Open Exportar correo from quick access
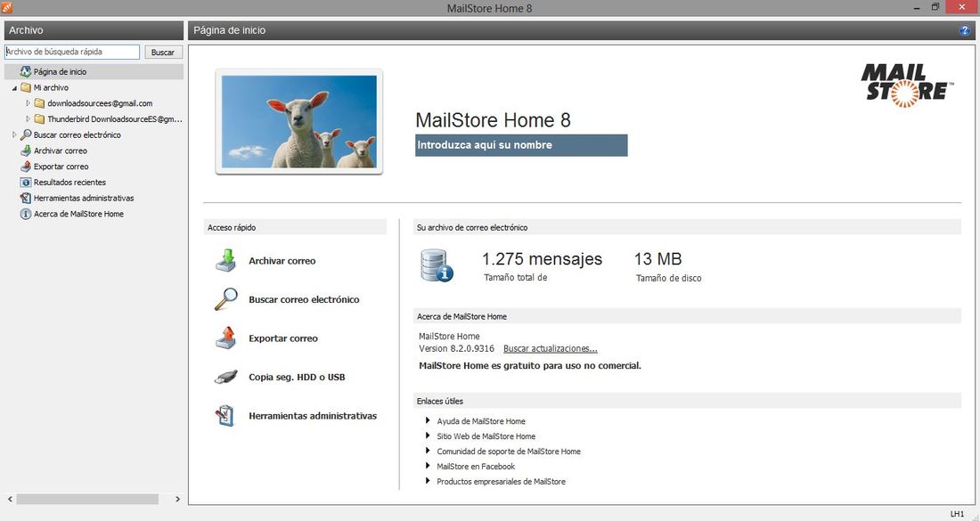Image resolution: width=980 pixels, height=521 pixels. pos(283,338)
